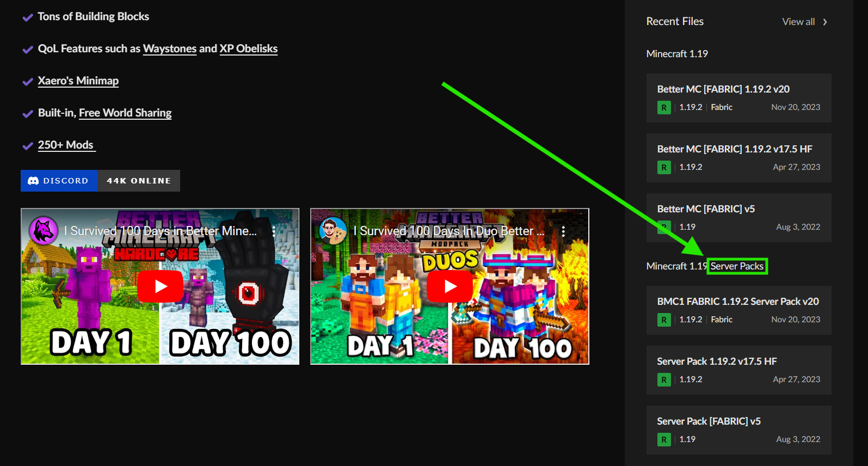Click release badge on v17.5 HF file
The image size is (868, 466).
coord(664,168)
